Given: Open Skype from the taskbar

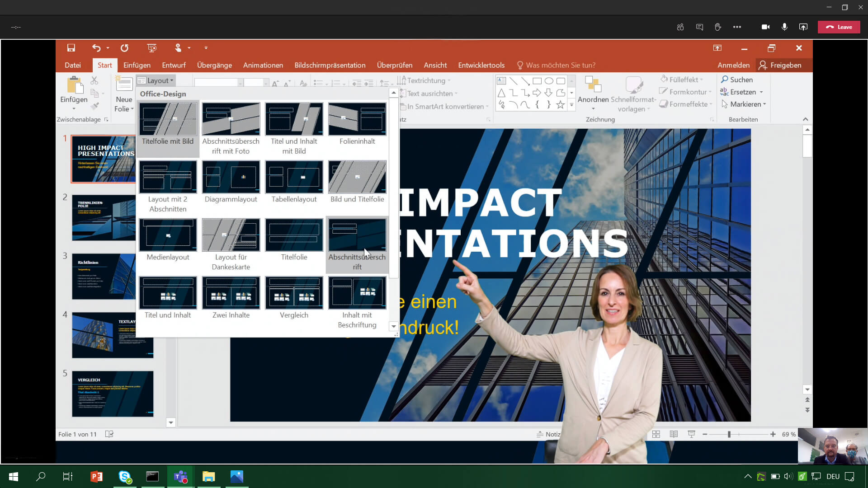Looking at the screenshot, I should (125, 476).
